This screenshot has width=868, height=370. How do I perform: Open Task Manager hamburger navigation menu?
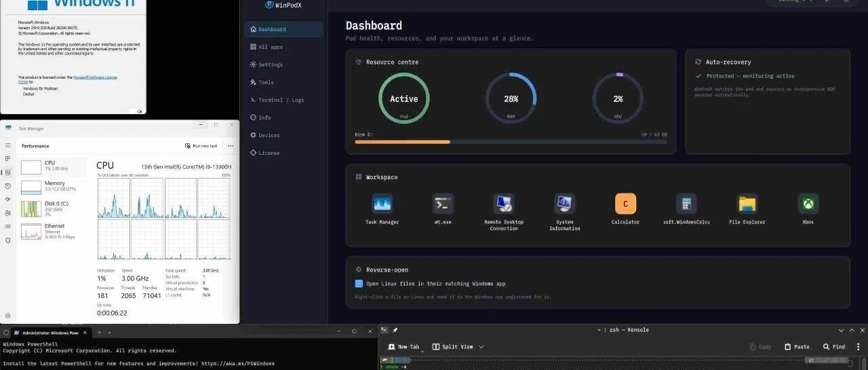pyautogui.click(x=7, y=145)
